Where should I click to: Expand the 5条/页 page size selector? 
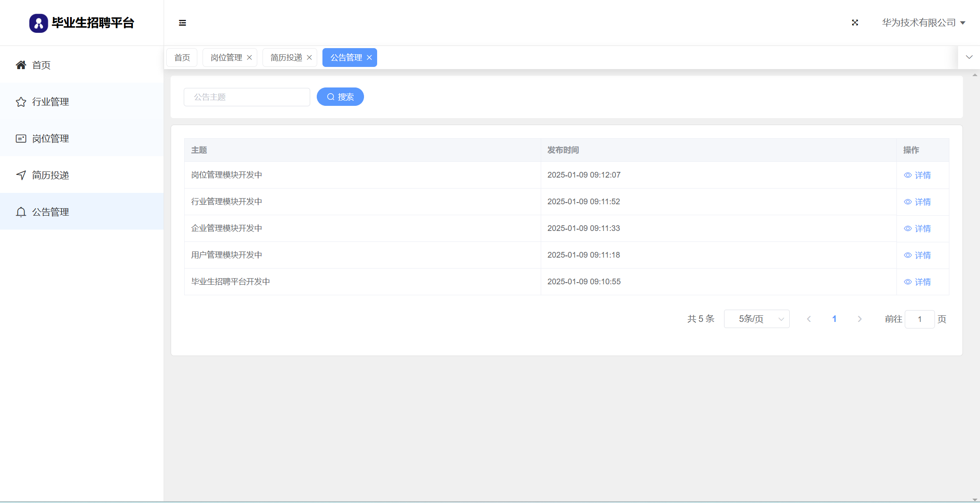click(x=756, y=319)
